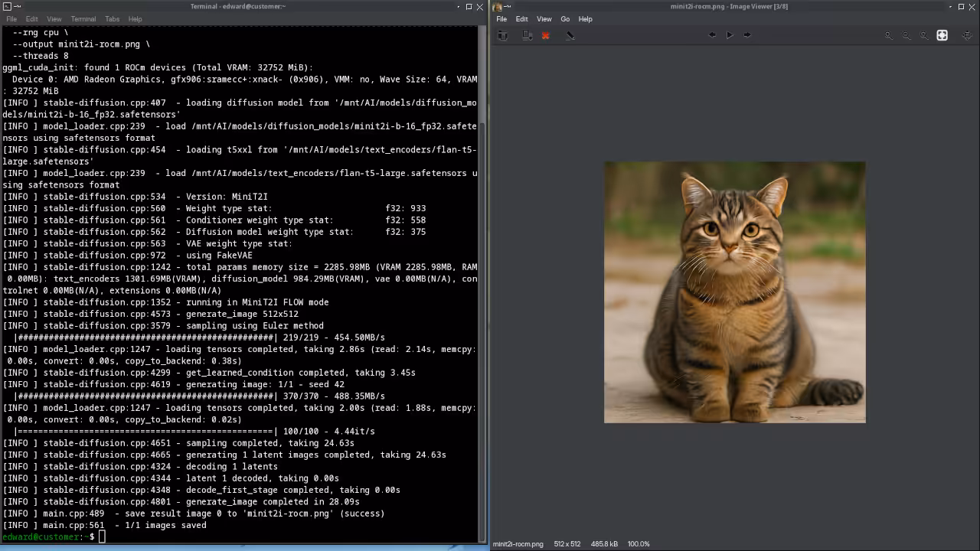Click the Open file icon in Image Viewer toolbar
Image resolution: width=980 pixels, height=551 pixels.
coord(502,35)
